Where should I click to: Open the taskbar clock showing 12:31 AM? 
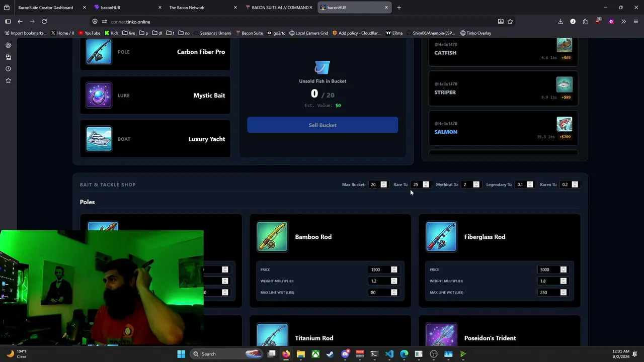(x=621, y=354)
